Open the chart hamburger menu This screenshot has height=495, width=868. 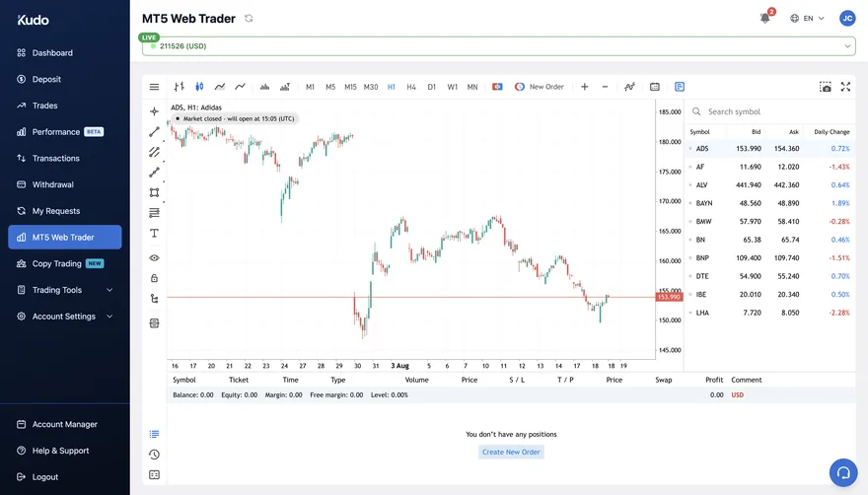point(154,87)
